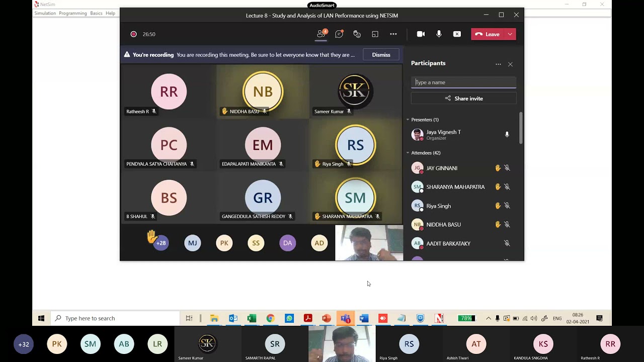Image resolution: width=644 pixels, height=362 pixels.
Task: Click the Participants panel scrollbar
Action: [521, 128]
